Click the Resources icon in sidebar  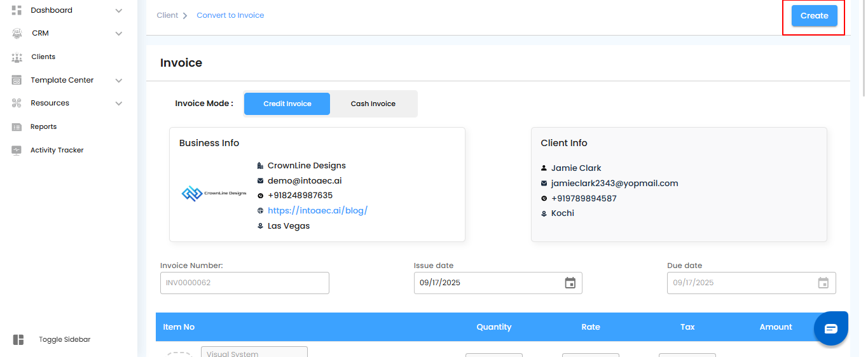click(x=17, y=103)
